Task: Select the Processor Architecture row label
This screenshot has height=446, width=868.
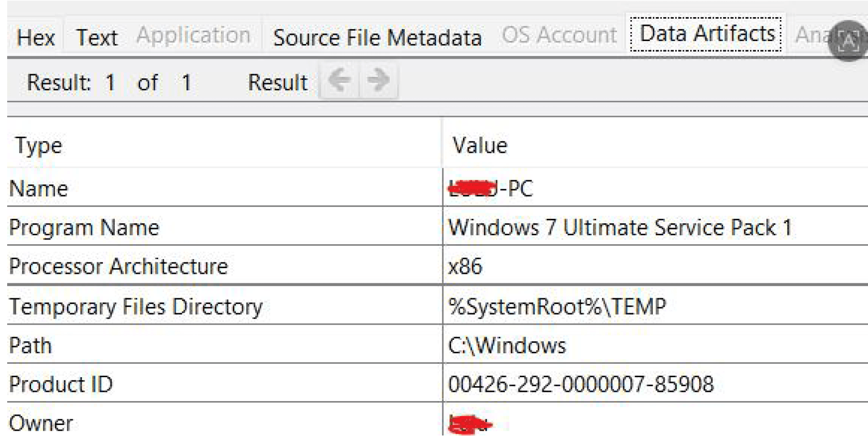Action: [118, 267]
